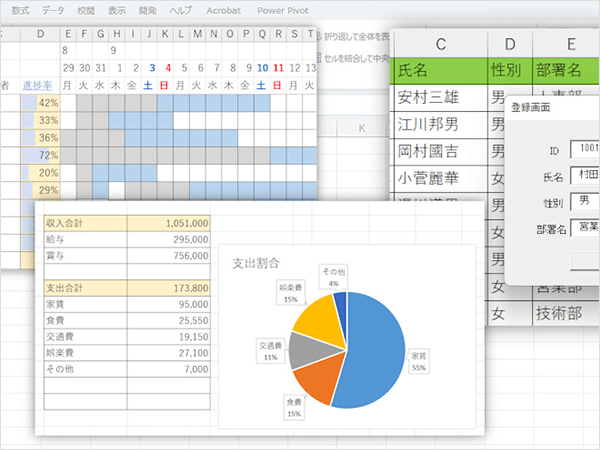
Task: Select the 小菅麗華 name cell
Action: point(440,178)
